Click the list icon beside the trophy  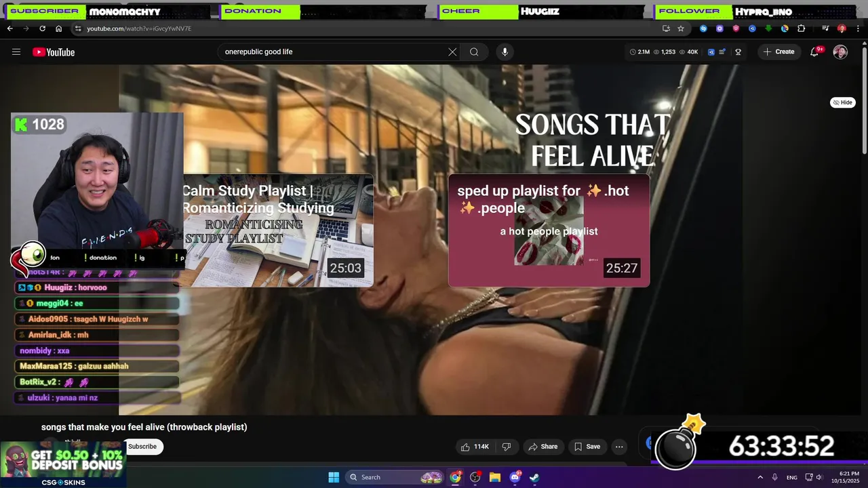pos(722,52)
